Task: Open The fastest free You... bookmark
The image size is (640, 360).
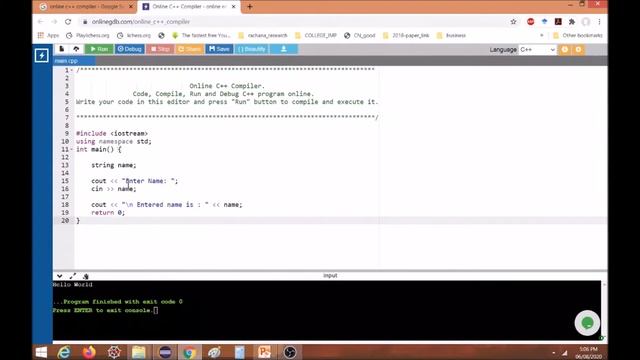Action: pos(201,36)
